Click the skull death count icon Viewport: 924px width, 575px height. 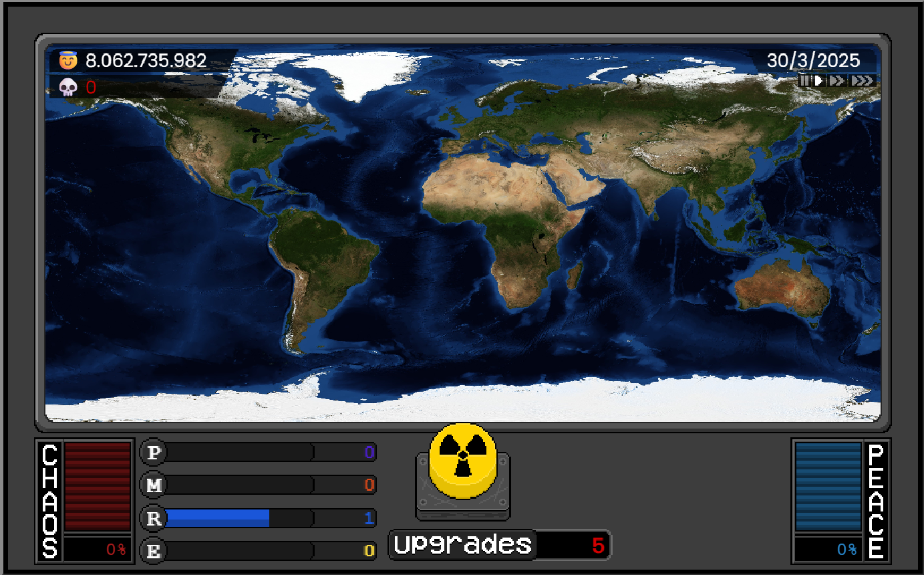(x=68, y=87)
